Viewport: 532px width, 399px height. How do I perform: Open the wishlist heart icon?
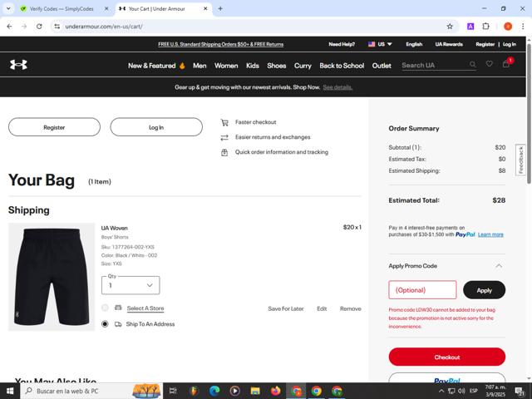[x=490, y=64]
